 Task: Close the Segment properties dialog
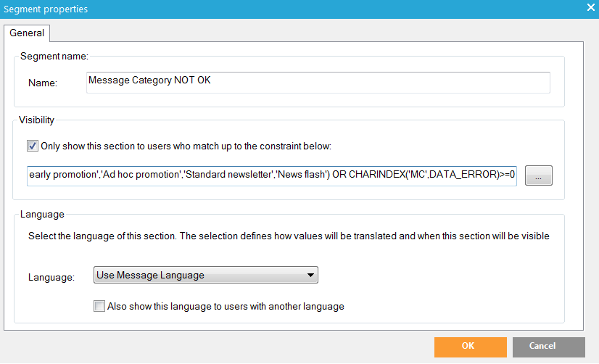coord(590,8)
